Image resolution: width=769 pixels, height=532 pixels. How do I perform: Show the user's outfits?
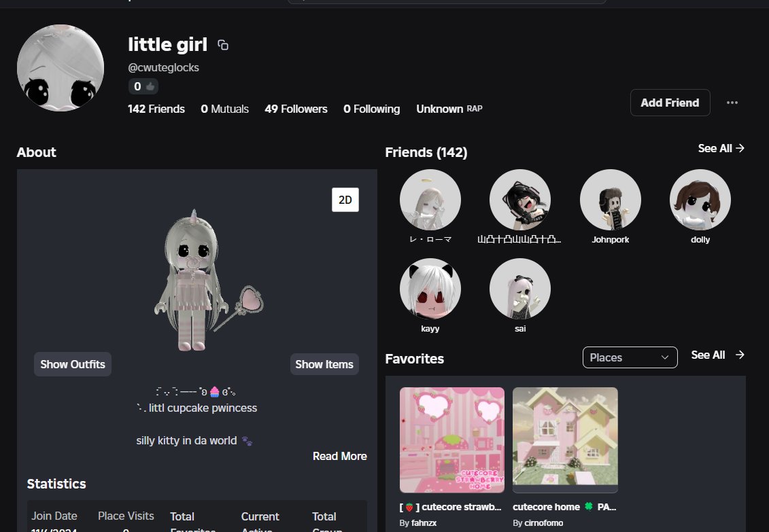click(x=73, y=364)
